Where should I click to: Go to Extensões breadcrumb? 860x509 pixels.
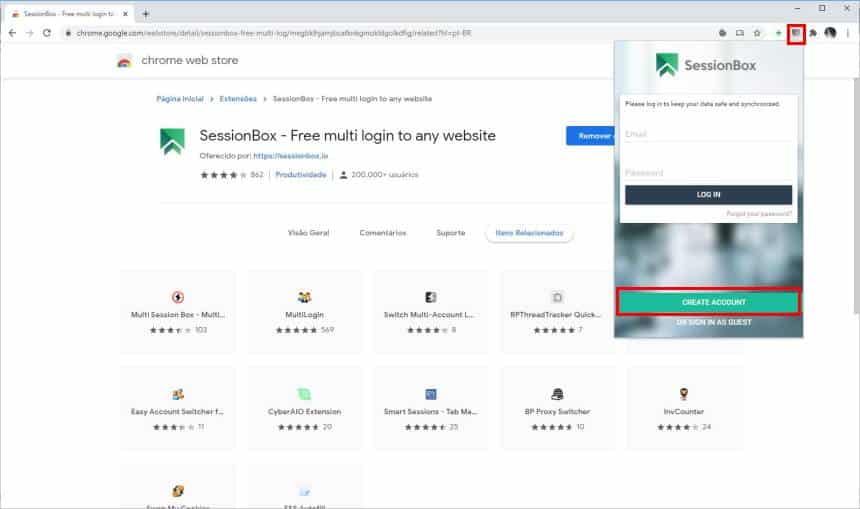click(x=238, y=99)
